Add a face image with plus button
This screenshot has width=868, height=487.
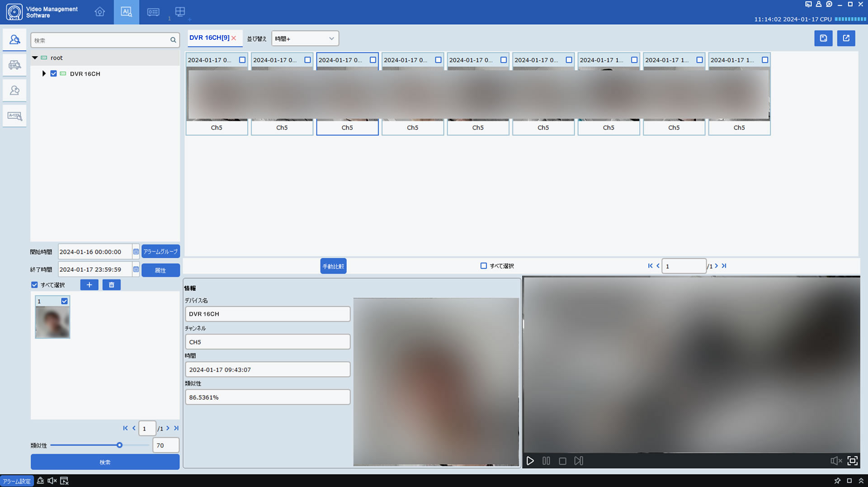pyautogui.click(x=89, y=285)
